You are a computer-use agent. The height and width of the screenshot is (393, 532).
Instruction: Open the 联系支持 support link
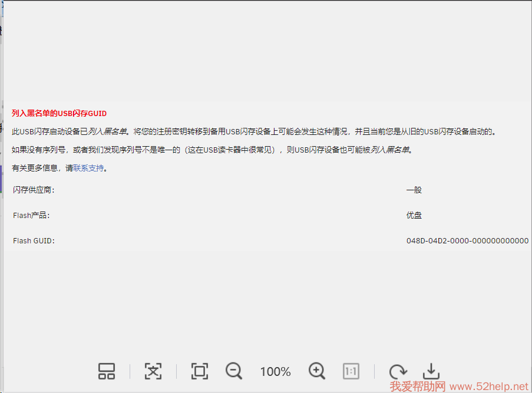pyautogui.click(x=88, y=168)
